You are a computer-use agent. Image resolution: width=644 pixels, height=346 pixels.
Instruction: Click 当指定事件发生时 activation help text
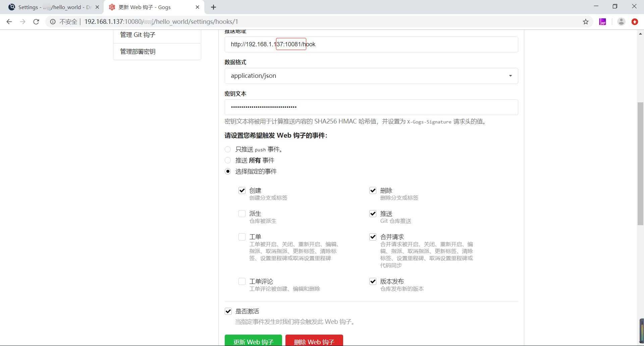click(295, 322)
